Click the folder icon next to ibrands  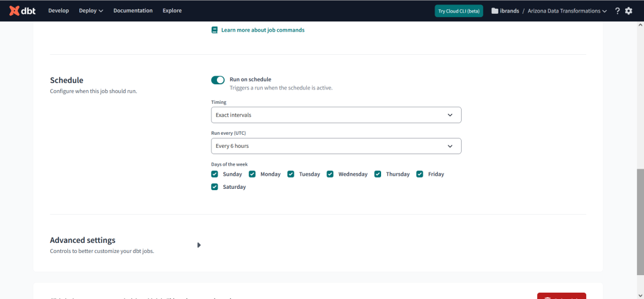[495, 11]
